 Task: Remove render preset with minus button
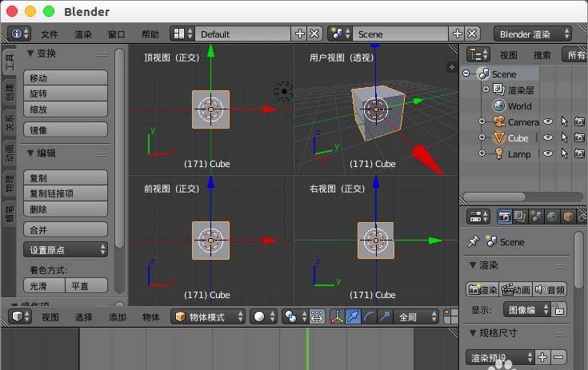tap(558, 357)
